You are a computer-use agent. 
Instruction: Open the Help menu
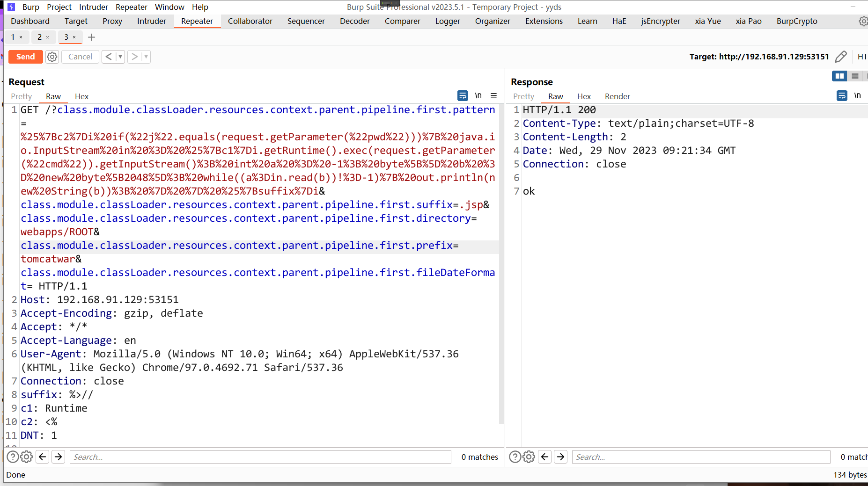tap(200, 7)
